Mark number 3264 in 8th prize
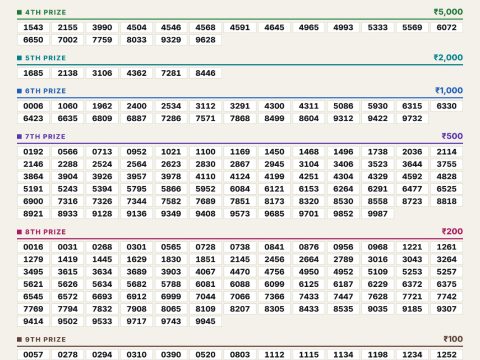480x360 pixels. (447, 259)
